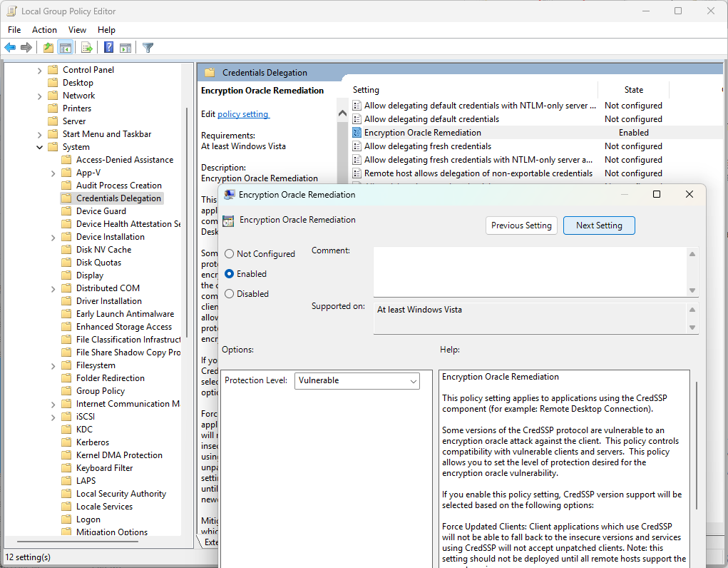Click the Disk Quotas folder icon
The height and width of the screenshot is (568, 728).
click(66, 263)
